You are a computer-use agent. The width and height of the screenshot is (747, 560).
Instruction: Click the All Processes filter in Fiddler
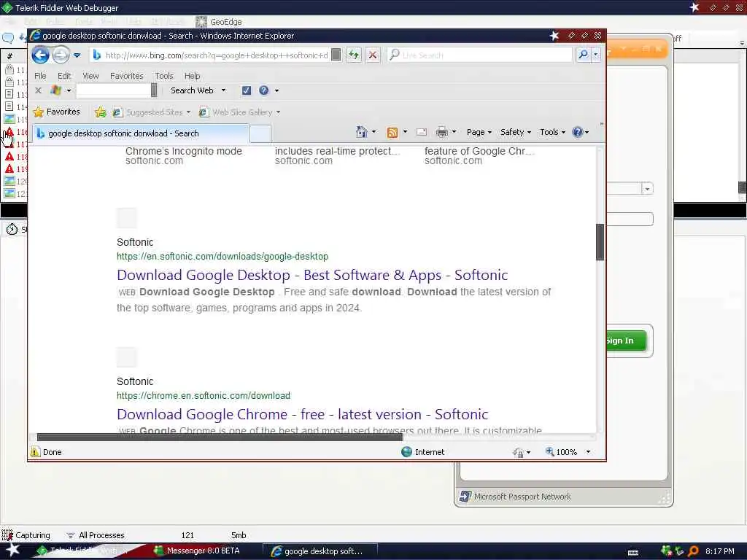coord(95,535)
